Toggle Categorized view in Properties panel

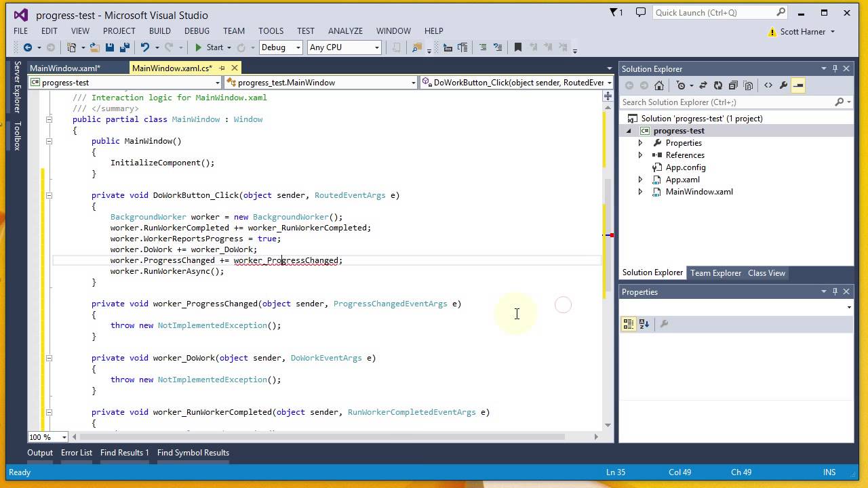pyautogui.click(x=629, y=324)
